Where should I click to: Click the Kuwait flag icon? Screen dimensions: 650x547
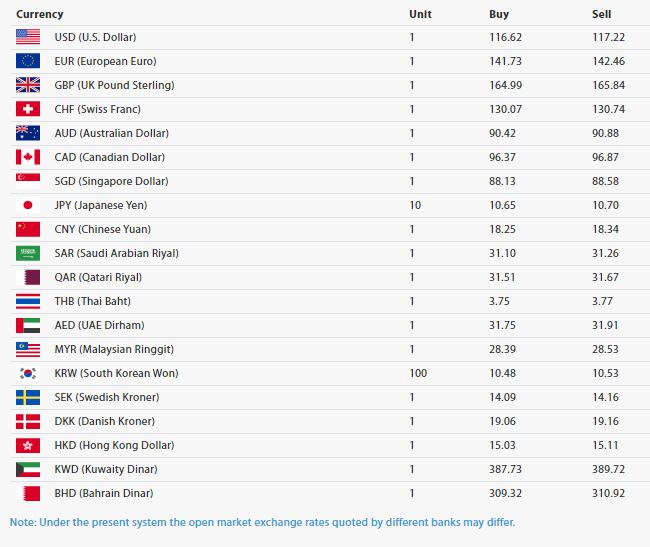pyautogui.click(x=28, y=470)
